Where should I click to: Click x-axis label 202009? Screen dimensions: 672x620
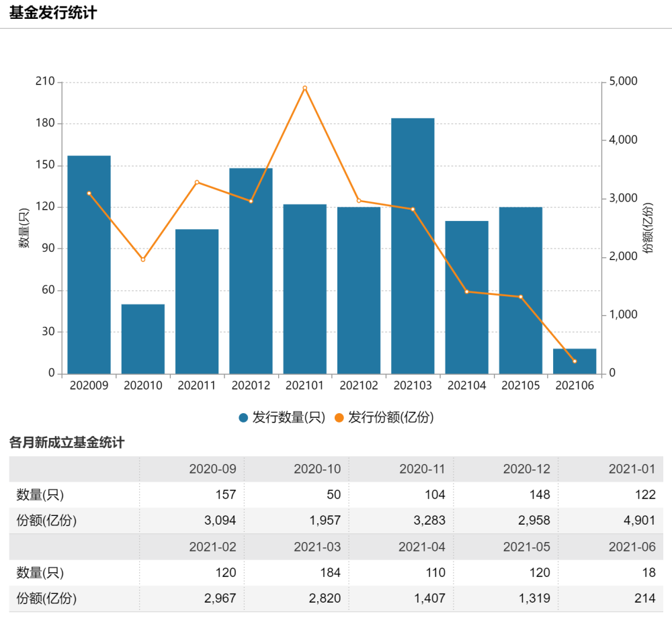click(x=89, y=386)
